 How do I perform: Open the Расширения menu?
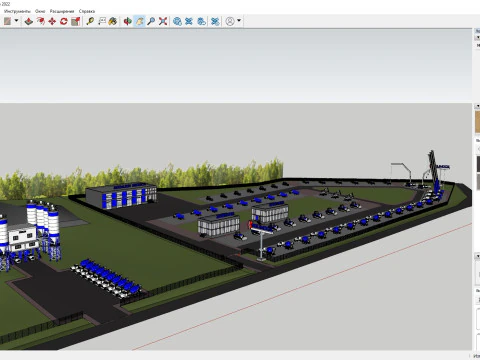[x=62, y=11]
